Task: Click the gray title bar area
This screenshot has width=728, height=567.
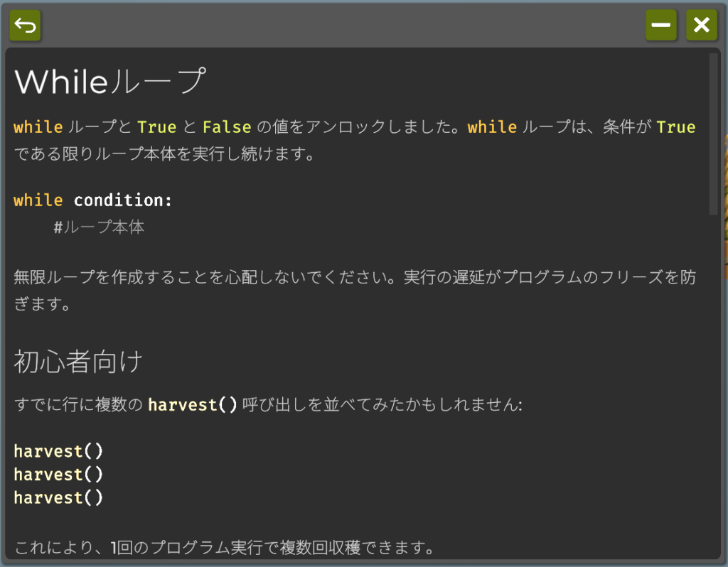Action: 343,25
